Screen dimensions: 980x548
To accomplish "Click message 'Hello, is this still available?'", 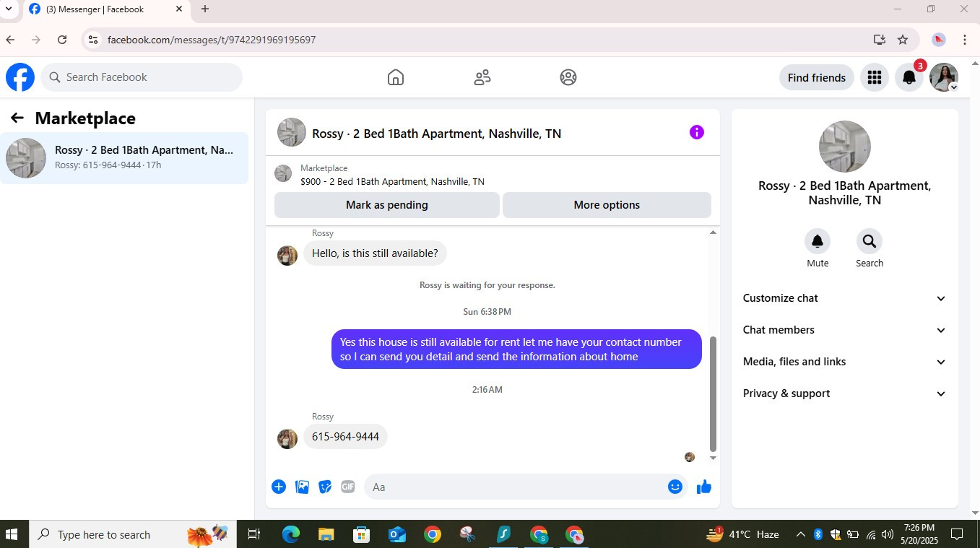I will [x=375, y=253].
